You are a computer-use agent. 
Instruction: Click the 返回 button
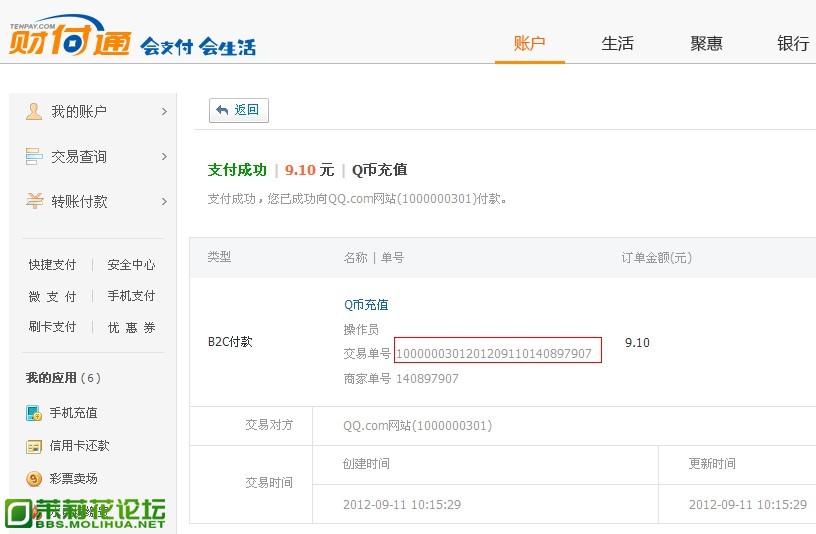click(x=239, y=110)
